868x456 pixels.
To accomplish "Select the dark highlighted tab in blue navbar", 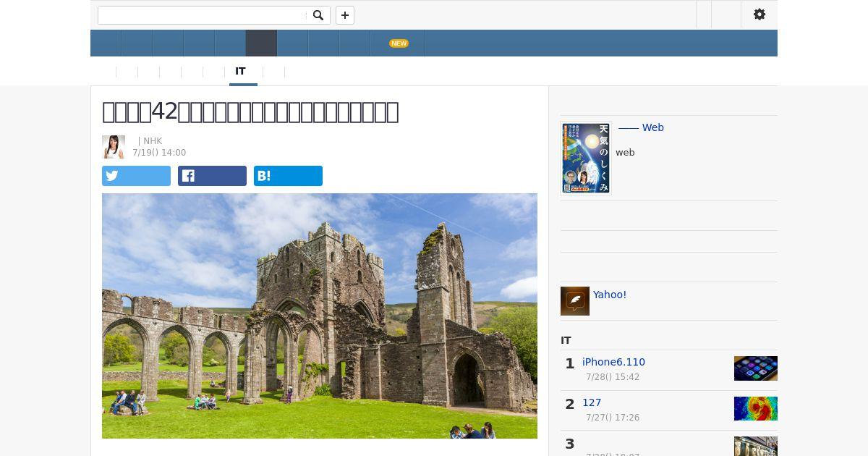I will coord(261,43).
